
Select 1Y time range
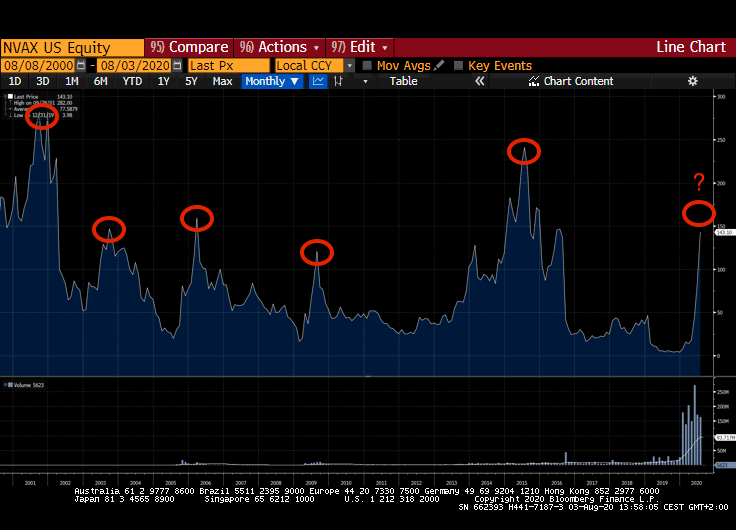coord(163,81)
